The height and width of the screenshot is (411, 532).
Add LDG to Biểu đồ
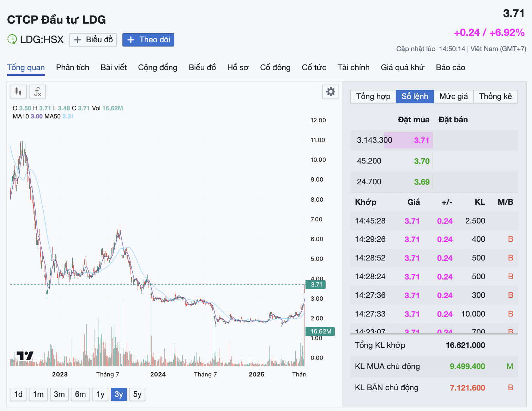[x=93, y=39]
